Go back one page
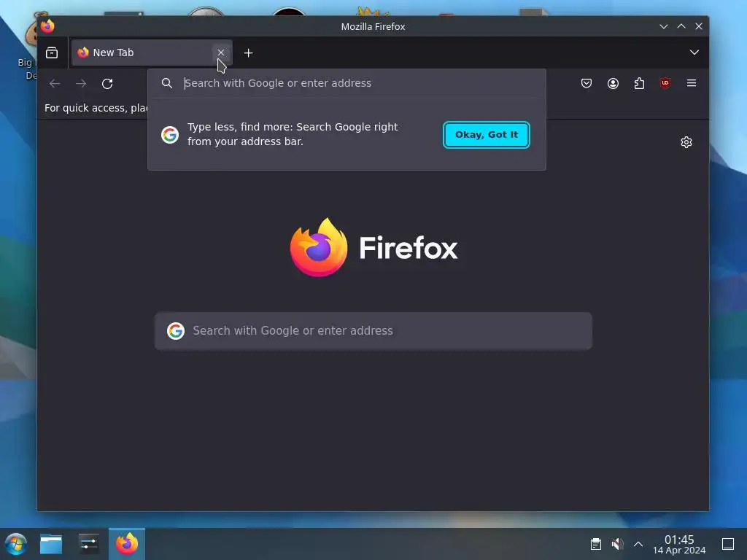Viewport: 747px width, 560px height. click(55, 84)
